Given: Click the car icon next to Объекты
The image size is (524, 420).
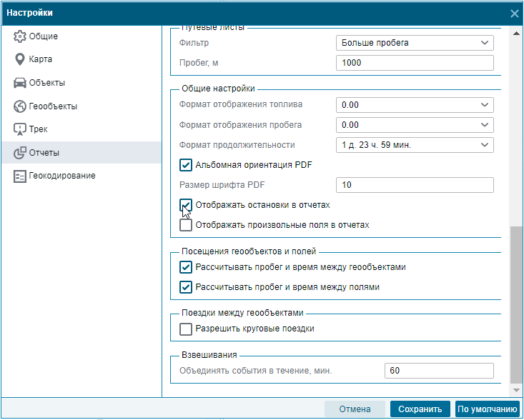Looking at the screenshot, I should (x=20, y=83).
